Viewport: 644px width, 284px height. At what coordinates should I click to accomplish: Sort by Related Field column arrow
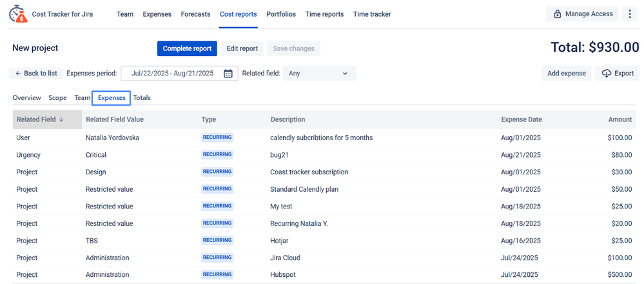[62, 119]
